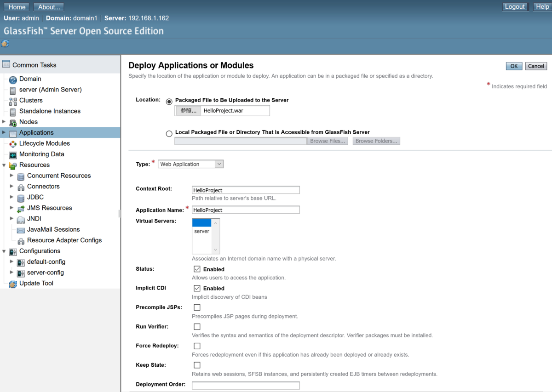
Task: Click the Context Root input field
Action: tap(246, 190)
